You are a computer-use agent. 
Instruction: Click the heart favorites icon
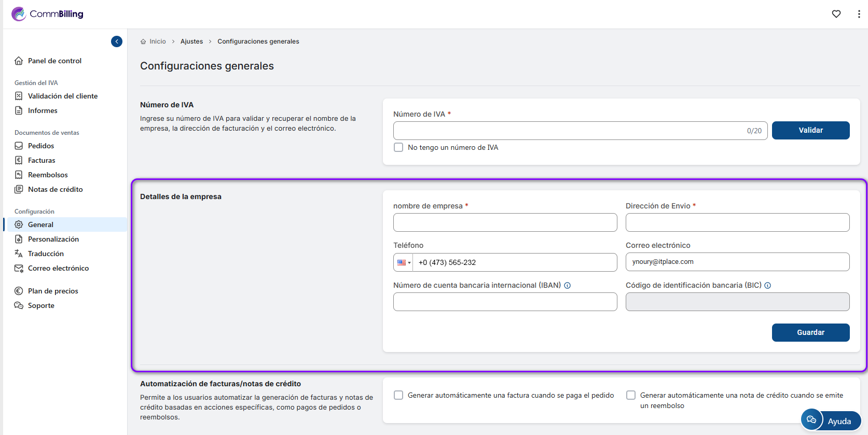836,14
